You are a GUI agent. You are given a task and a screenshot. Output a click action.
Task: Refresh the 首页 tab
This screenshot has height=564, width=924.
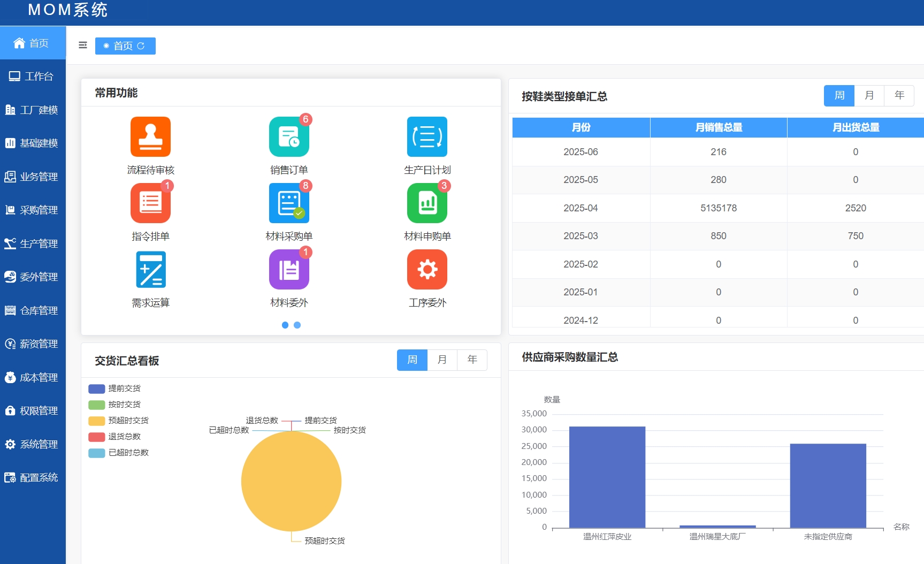pos(141,46)
